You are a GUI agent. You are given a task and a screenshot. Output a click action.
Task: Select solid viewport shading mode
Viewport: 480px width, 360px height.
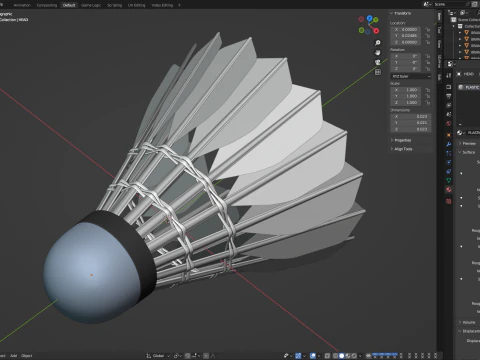point(341,356)
